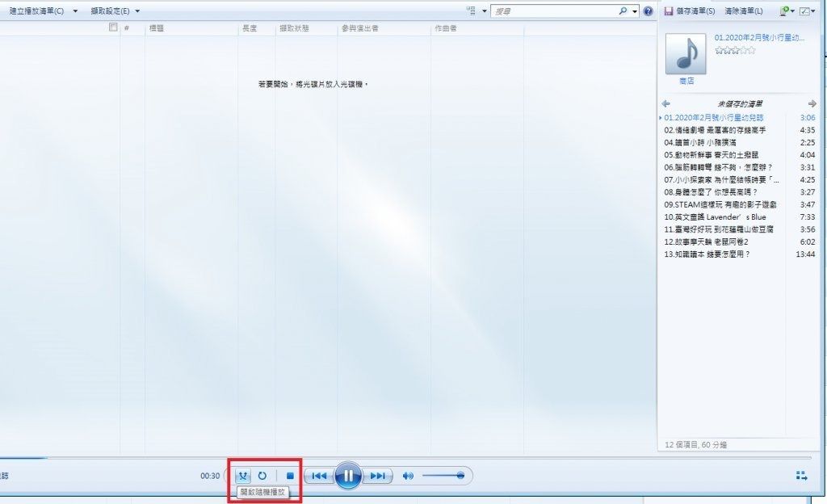Viewport: 827px width, 504px height.
Task: Toggle repeat mode
Action: pyautogui.click(x=262, y=476)
